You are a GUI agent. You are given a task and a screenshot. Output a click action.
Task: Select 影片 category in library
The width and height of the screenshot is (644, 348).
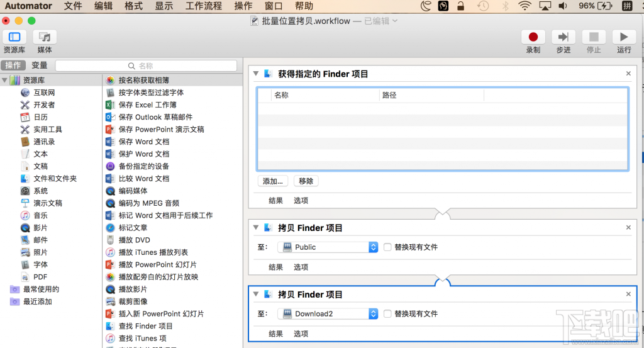point(40,228)
